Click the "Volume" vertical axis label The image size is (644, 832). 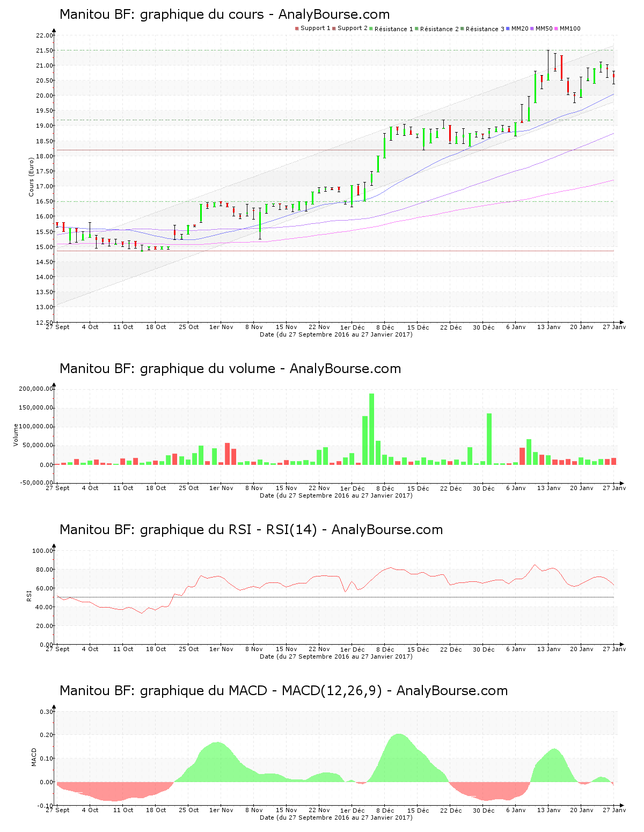[16, 435]
